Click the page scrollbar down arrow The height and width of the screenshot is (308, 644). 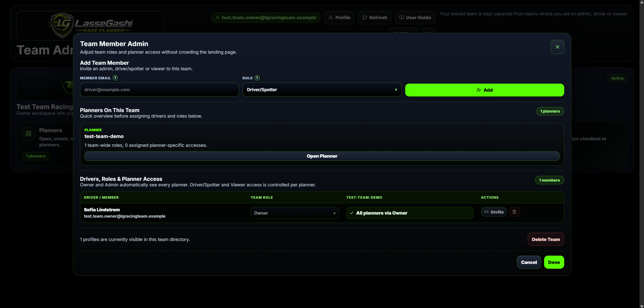(641, 306)
